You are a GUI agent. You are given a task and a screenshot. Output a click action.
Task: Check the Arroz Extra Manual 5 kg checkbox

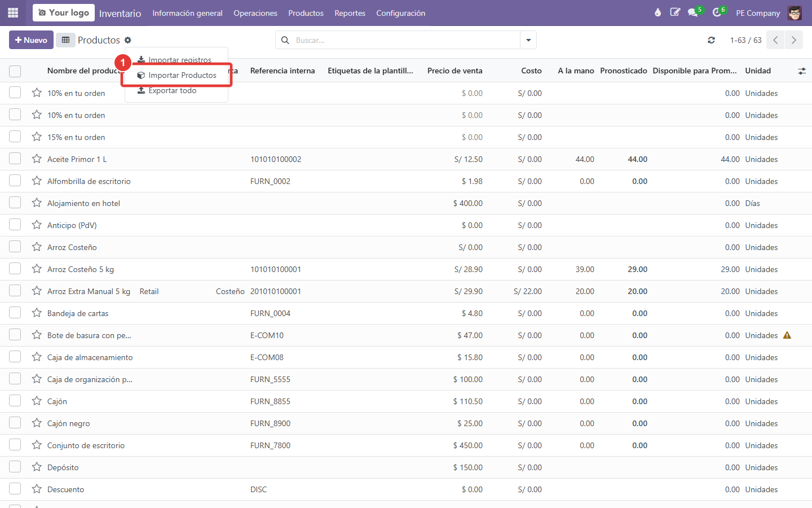[15, 291]
